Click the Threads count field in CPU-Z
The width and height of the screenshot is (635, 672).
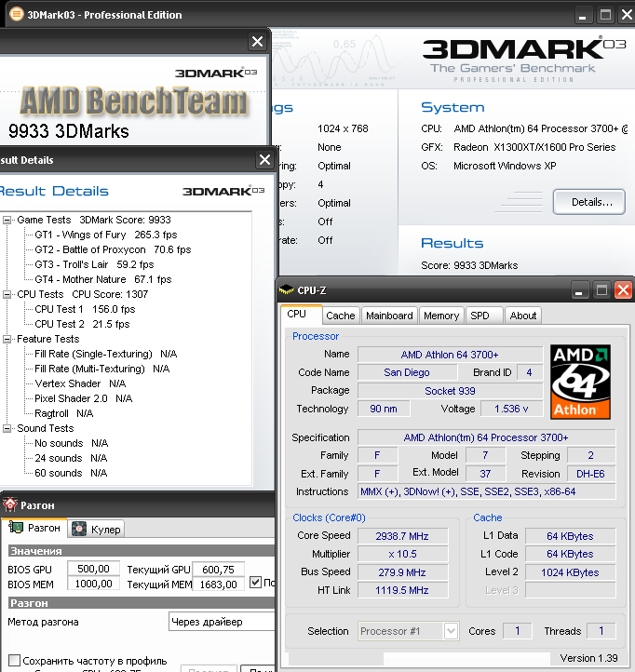[x=601, y=631]
